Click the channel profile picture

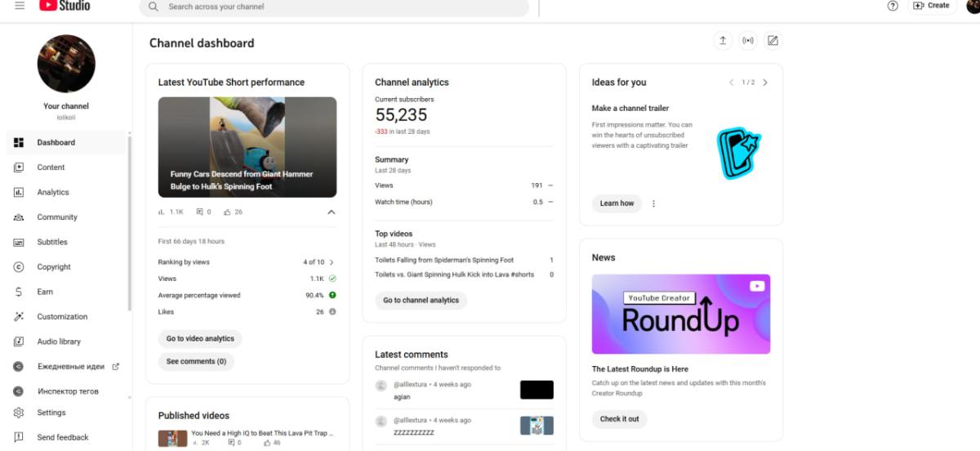click(x=66, y=64)
